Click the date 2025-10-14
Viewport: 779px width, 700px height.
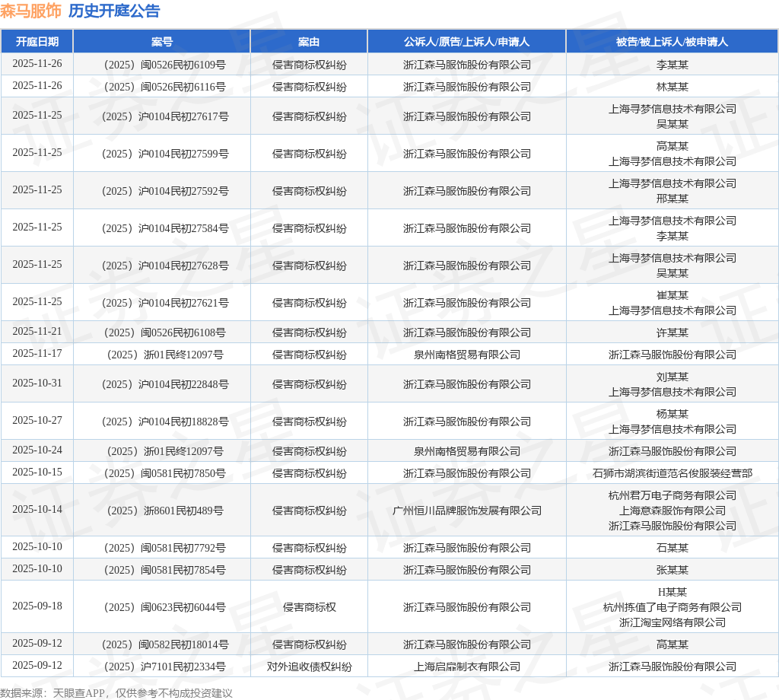[37, 509]
